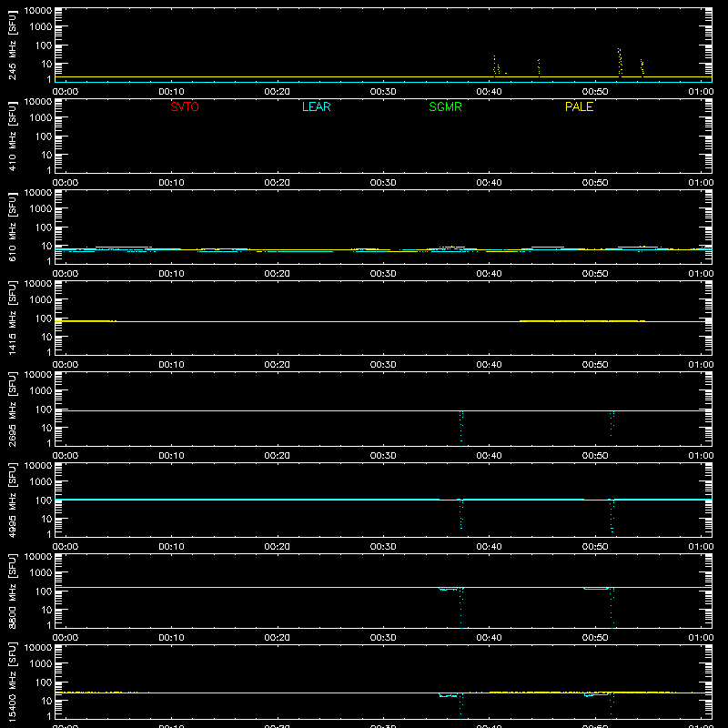The height and width of the screenshot is (728, 728).
Task: Click the yellow PALE station label
Action: pos(579,106)
